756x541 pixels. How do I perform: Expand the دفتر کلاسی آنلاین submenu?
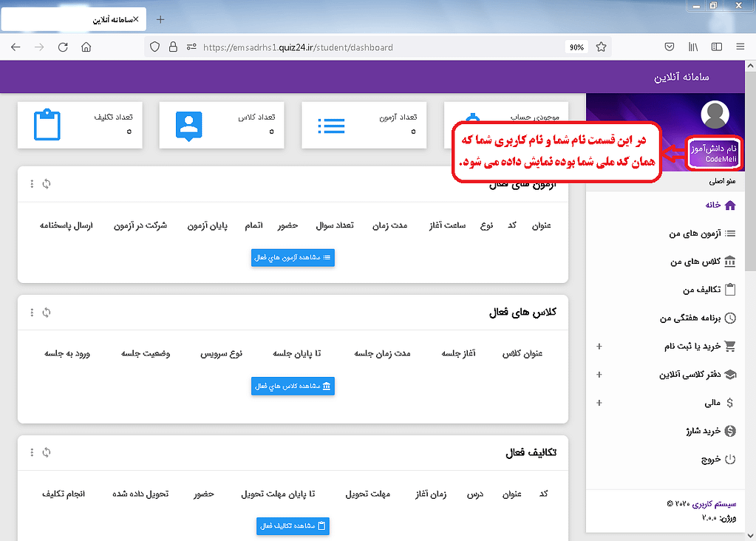599,375
